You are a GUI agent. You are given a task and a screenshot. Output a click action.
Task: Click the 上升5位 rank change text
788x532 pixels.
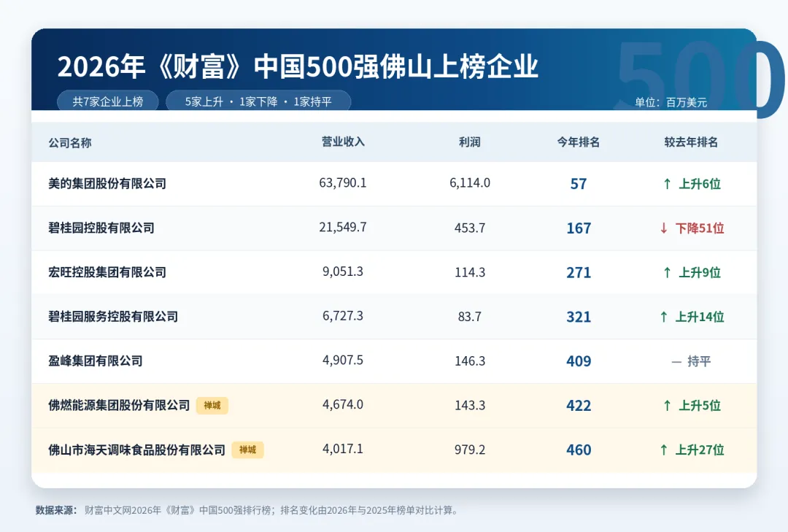tap(700, 405)
